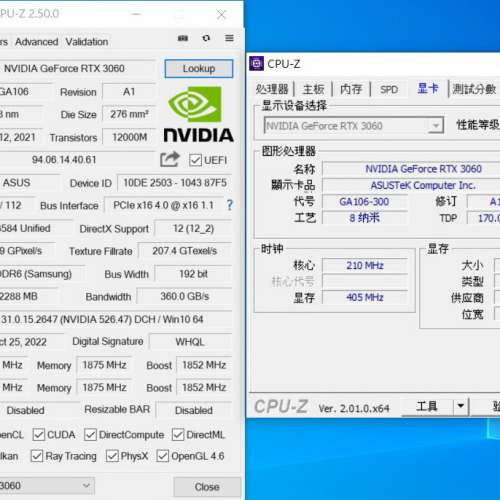The height and width of the screenshot is (500, 500).
Task: Toggle the DirectML checkbox
Action: (178, 435)
